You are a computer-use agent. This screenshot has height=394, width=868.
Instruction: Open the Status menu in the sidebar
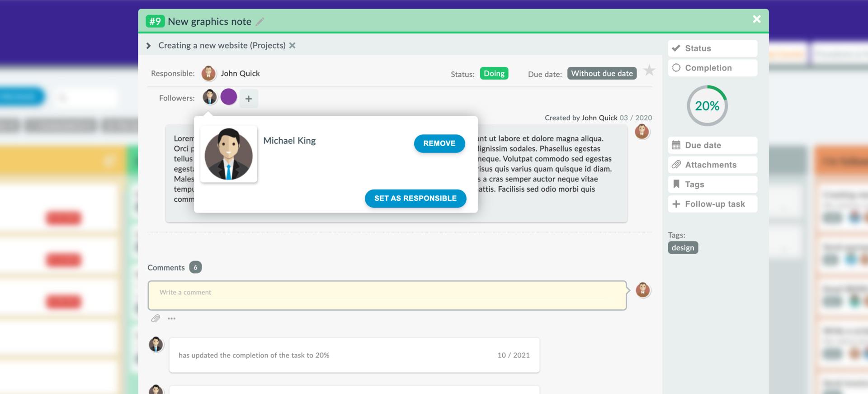[x=712, y=48]
